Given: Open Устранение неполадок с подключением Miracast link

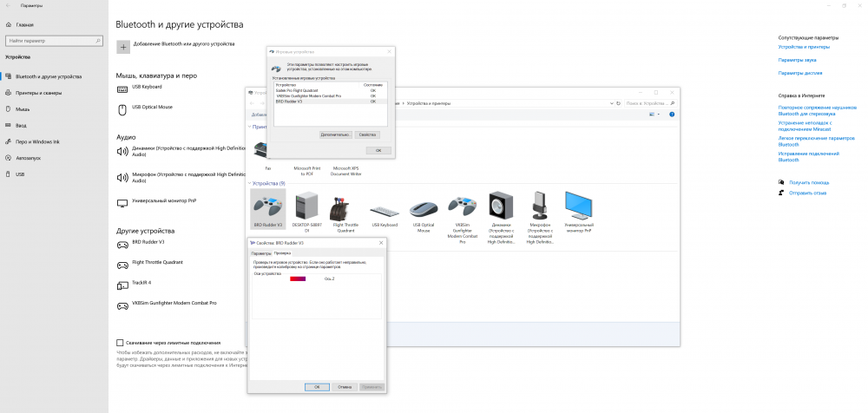Looking at the screenshot, I should pos(806,126).
